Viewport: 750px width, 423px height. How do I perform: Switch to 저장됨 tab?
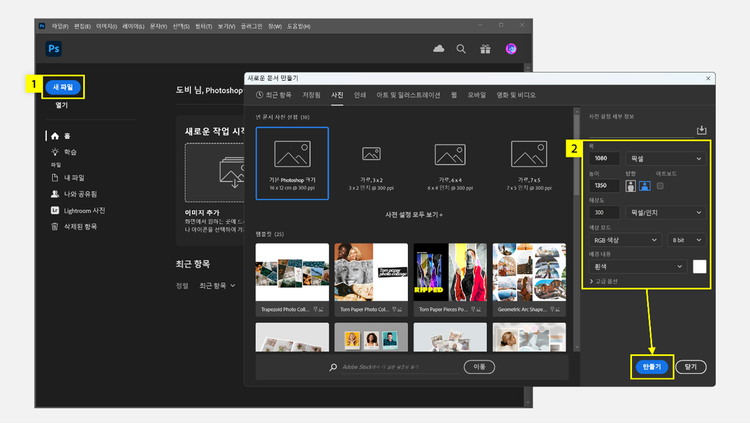tap(311, 95)
